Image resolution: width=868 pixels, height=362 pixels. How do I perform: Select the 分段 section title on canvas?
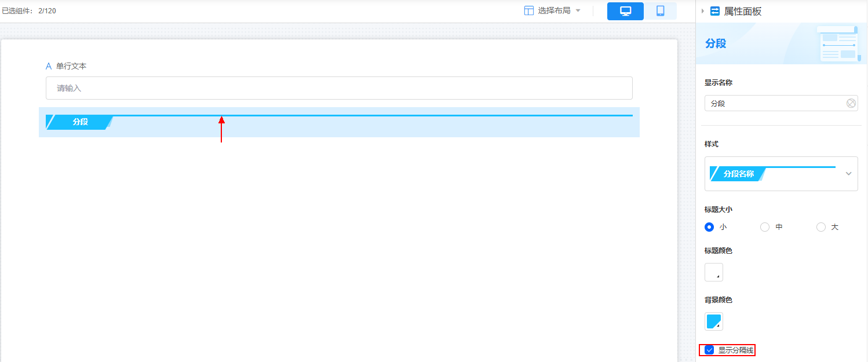pyautogui.click(x=80, y=122)
